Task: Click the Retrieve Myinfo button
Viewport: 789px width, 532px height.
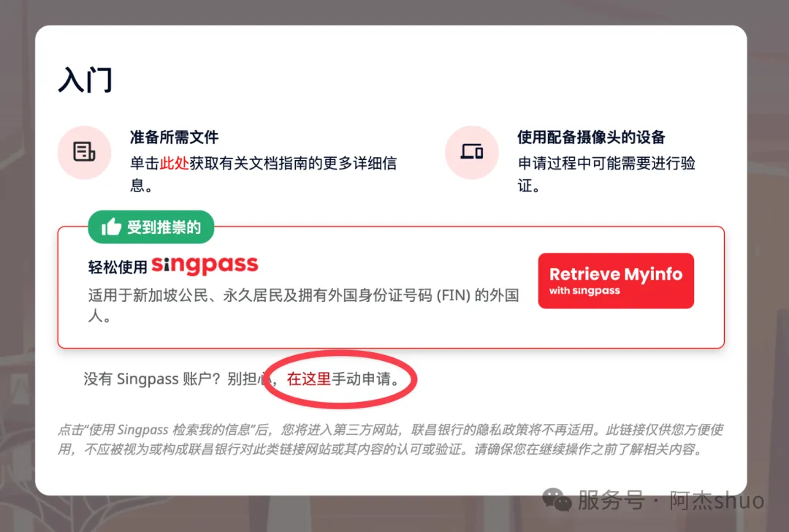Action: tap(616, 281)
